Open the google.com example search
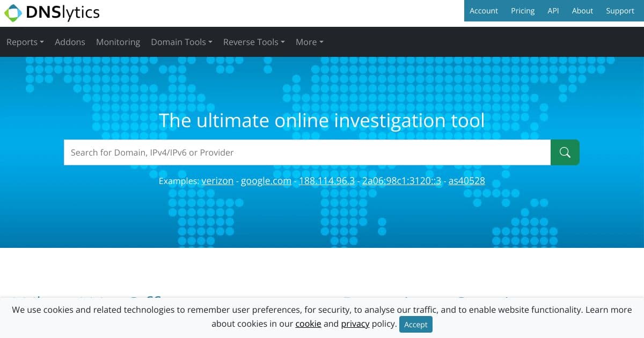 tap(266, 181)
